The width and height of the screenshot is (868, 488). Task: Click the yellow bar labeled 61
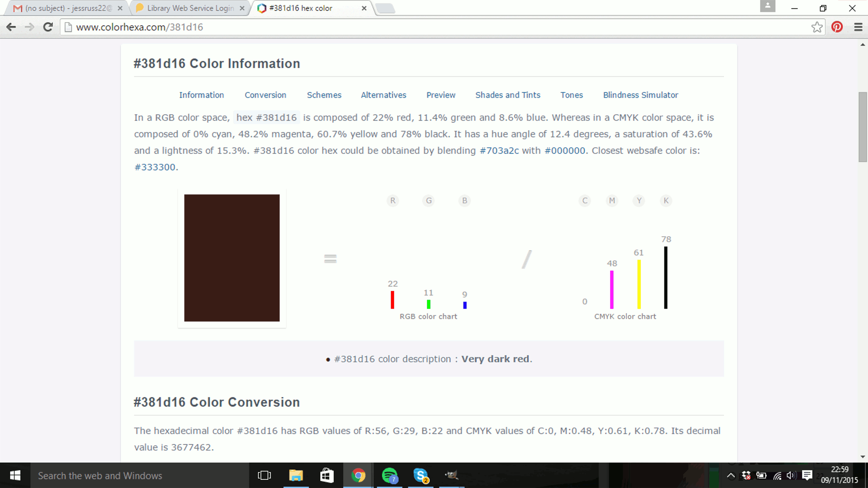[x=639, y=284]
